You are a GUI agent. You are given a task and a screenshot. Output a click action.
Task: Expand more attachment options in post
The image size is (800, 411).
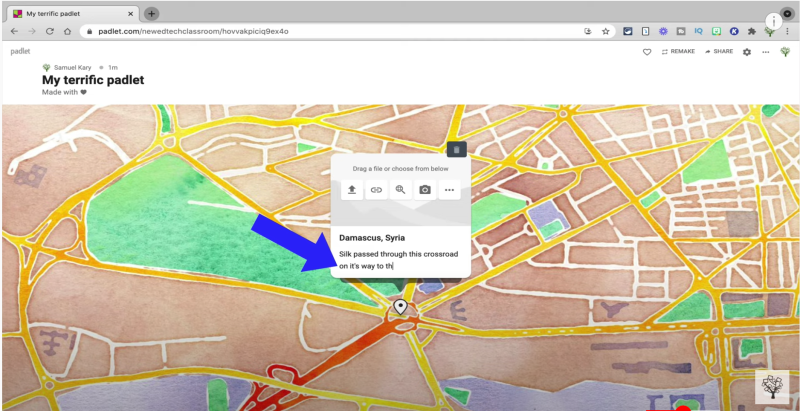[x=449, y=190]
